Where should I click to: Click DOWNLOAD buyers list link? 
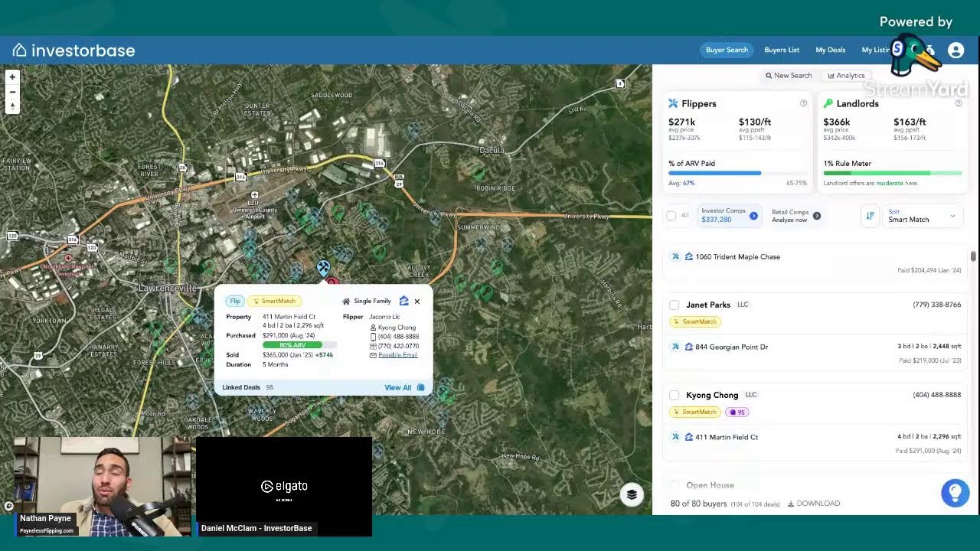pyautogui.click(x=818, y=504)
